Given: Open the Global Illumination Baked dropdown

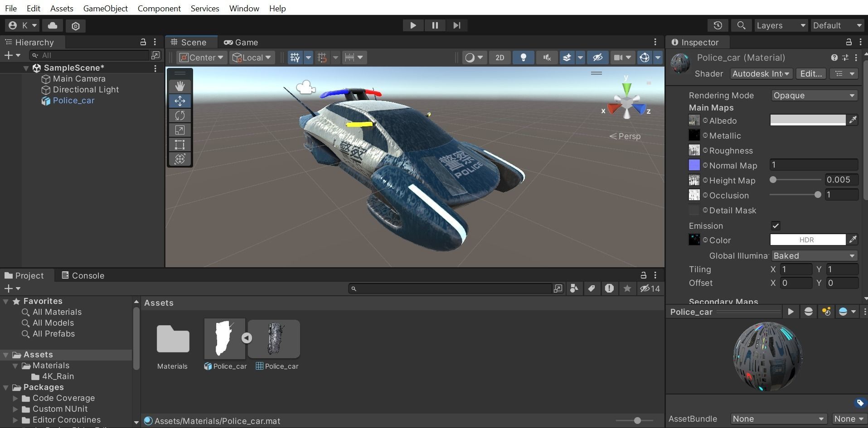Looking at the screenshot, I should coord(814,256).
